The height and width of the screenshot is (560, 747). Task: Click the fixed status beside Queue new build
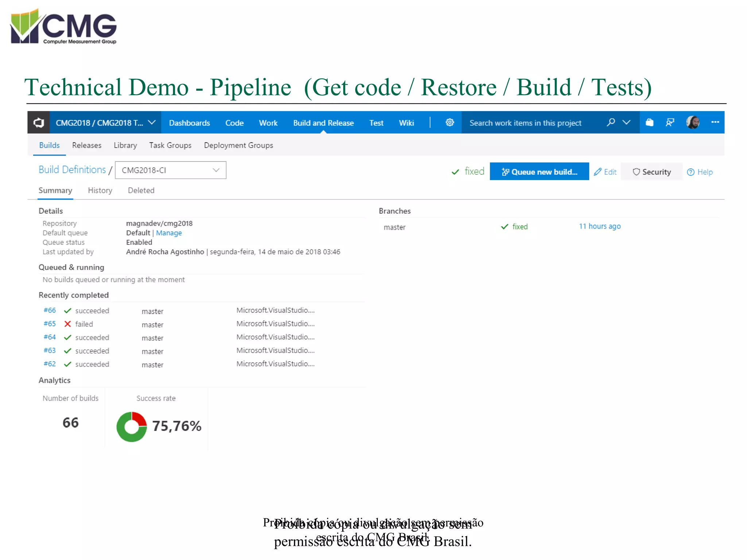468,171
